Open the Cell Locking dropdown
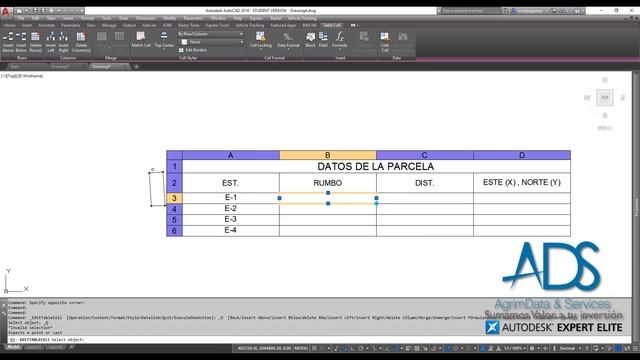Screen dimensions: 640x360 (x=260, y=41)
